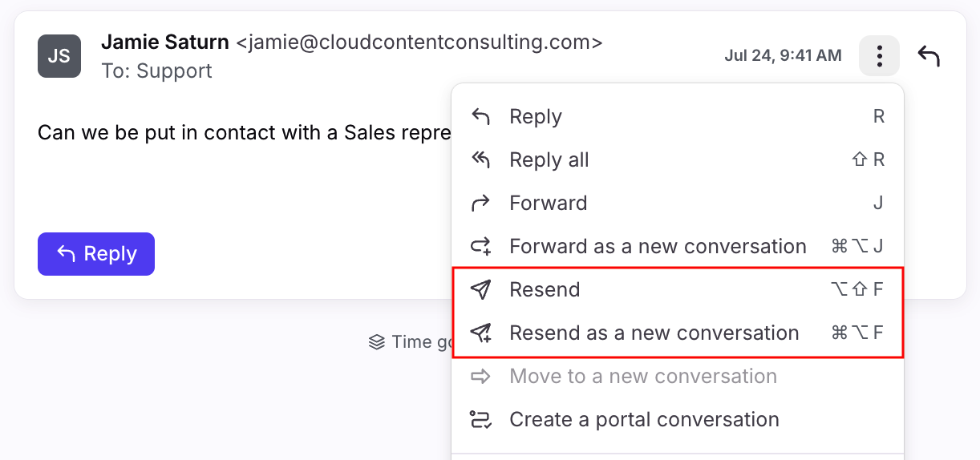Screen dimensions: 980x460
Task: Click the sender name Jamie Saturn
Action: tap(165, 42)
